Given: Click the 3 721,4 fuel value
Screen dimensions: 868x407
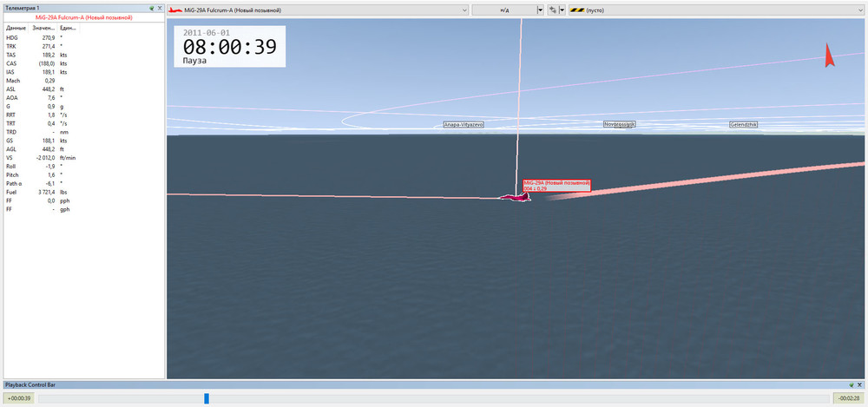Looking at the screenshot, I should point(45,192).
